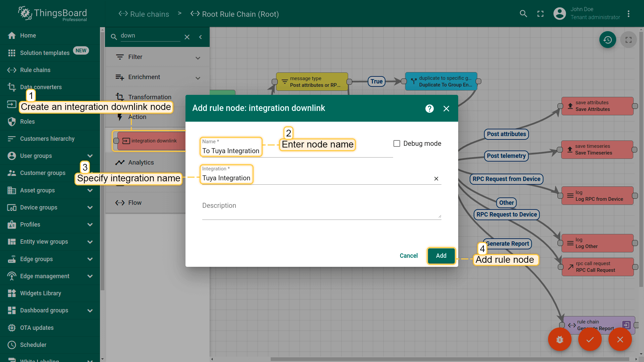Screen dimensions: 644x362
Task: Expand User groups in sidebar
Action: coord(90,156)
